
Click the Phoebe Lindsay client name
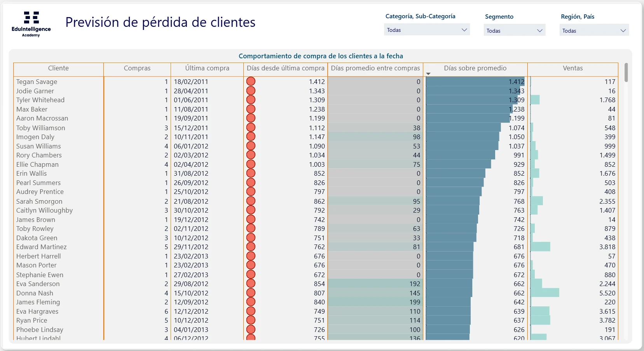click(40, 330)
